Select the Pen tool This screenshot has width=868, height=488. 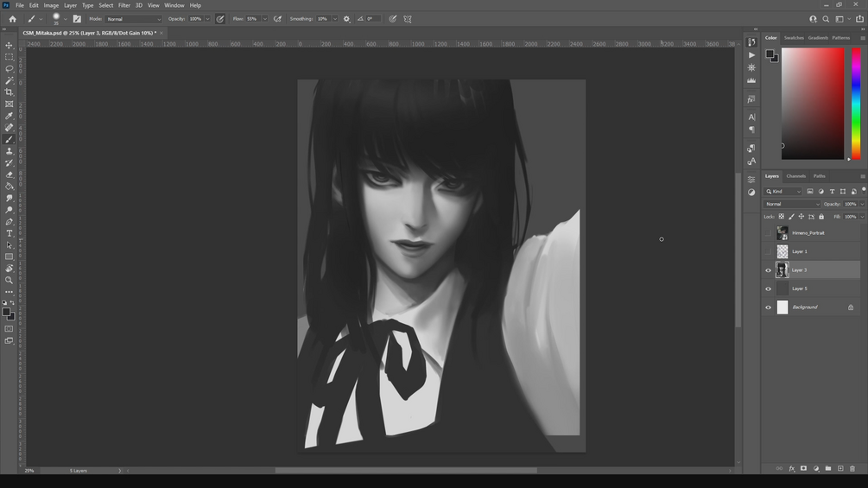coord(9,221)
